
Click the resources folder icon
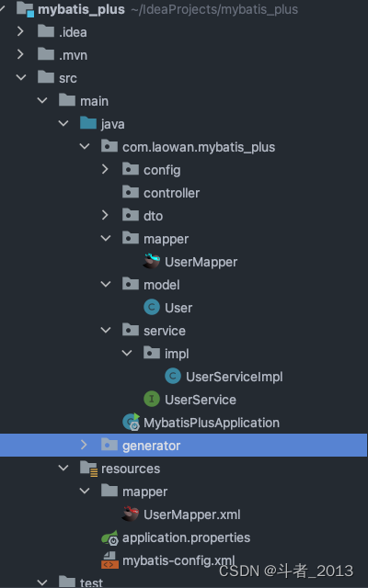pos(89,469)
